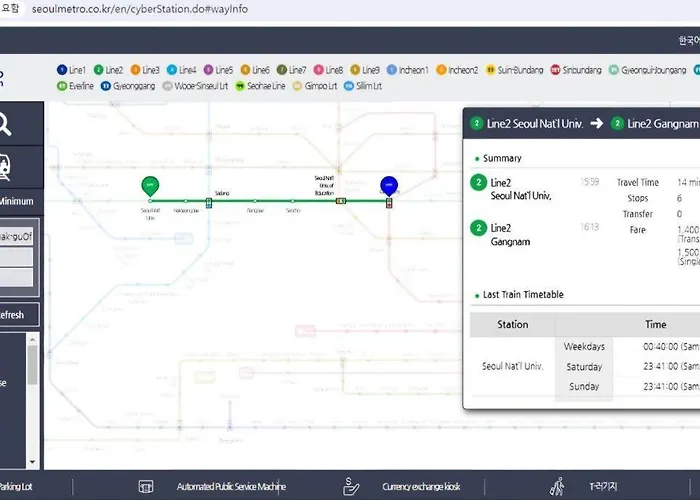This screenshot has height=500, width=700.
Task: Click the Nakseongdae station label on map
Action: [186, 210]
